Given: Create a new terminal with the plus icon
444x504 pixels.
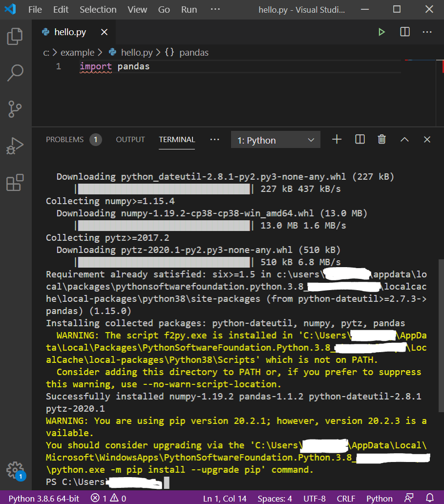Looking at the screenshot, I should pos(336,139).
